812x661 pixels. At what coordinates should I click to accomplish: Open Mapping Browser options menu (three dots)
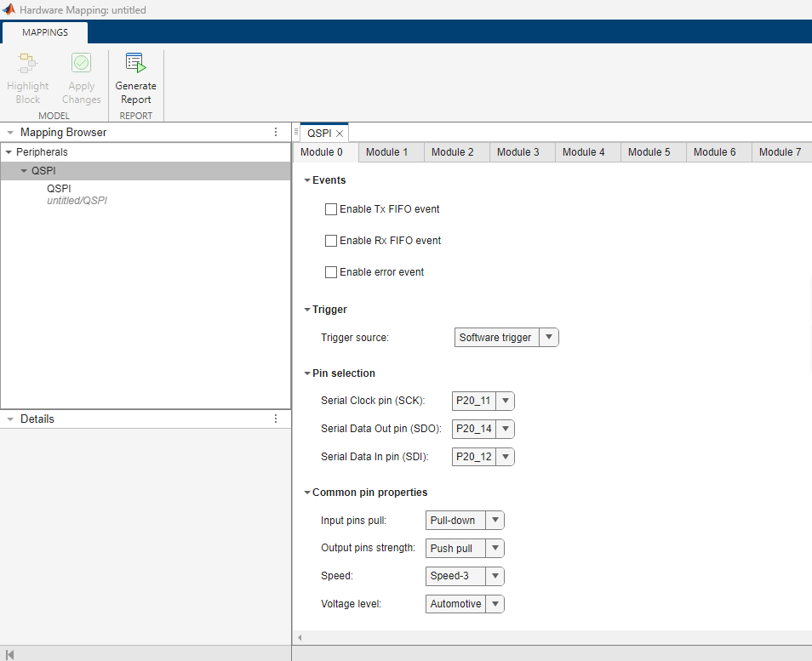click(275, 133)
